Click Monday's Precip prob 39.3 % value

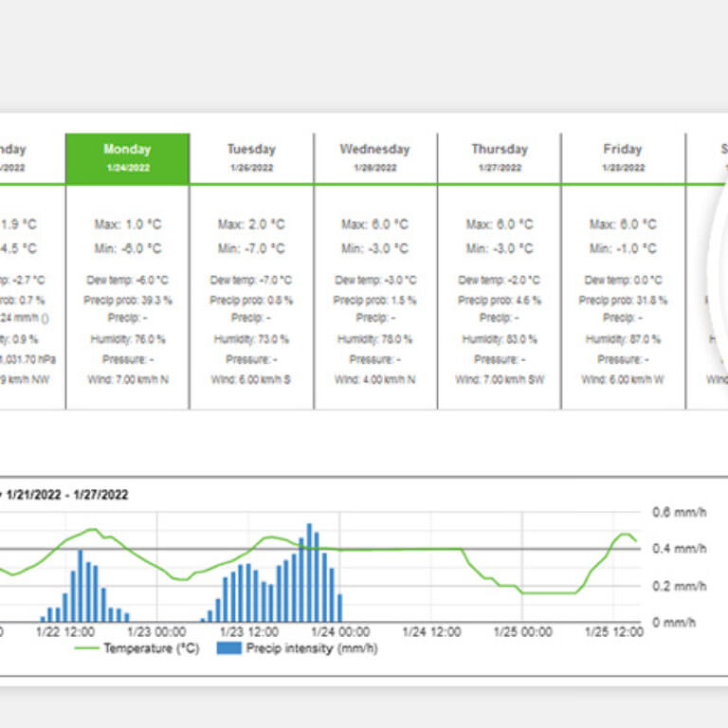coord(128,300)
